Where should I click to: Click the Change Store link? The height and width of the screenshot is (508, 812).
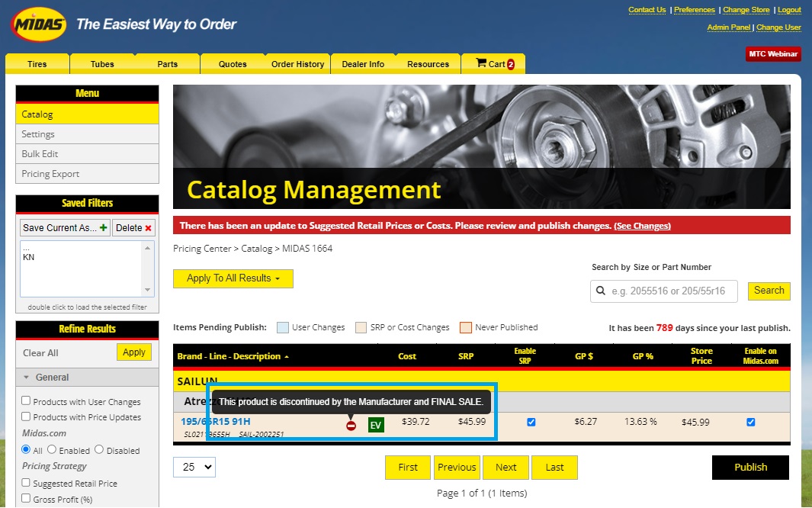(746, 10)
